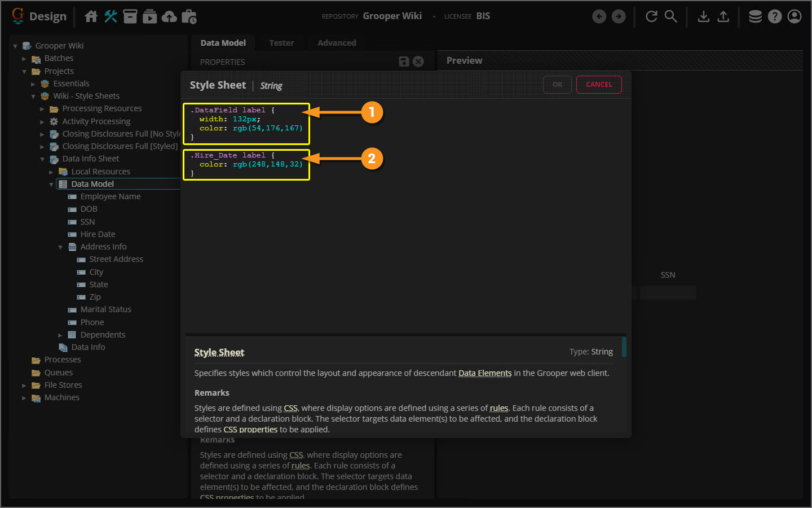Open help with the question mark icon
Image resolution: width=812 pixels, height=508 pixels.
tap(775, 16)
